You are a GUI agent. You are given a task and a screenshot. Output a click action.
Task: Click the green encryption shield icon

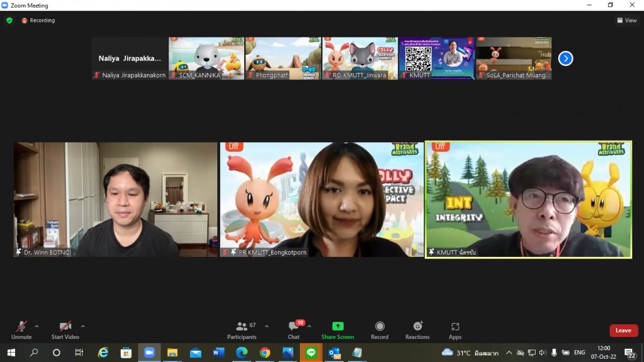click(9, 20)
